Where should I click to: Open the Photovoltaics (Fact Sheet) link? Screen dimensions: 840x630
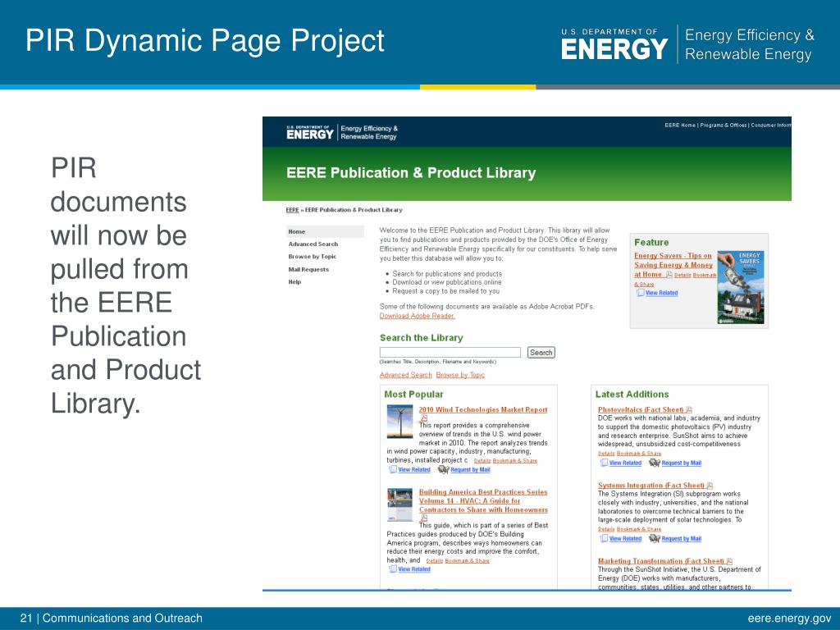coord(640,410)
